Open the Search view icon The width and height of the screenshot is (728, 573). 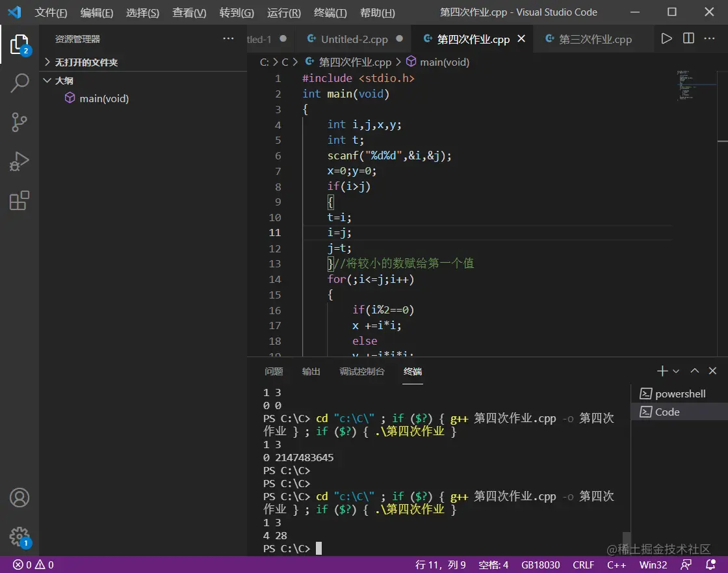[x=19, y=83]
